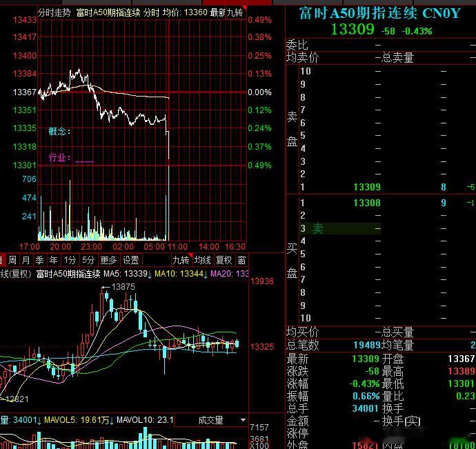Select the 1分 one-minute chart tab
The width and height of the screenshot is (476, 449).
click(x=70, y=260)
